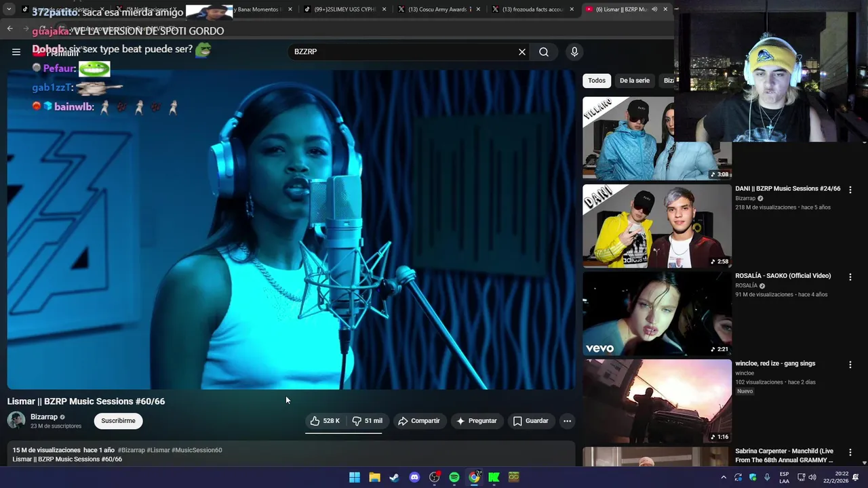
Task: Open ESP LAA keyboard language switcher
Action: point(784,477)
